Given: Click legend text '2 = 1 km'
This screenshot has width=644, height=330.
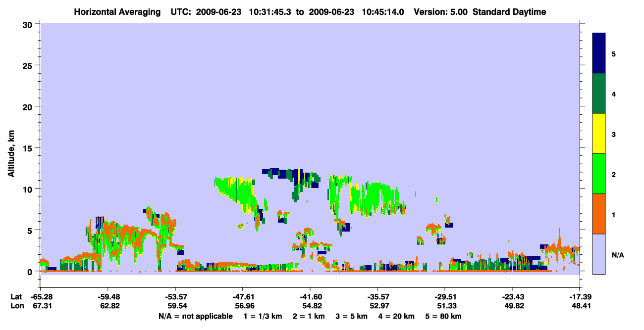Looking at the screenshot, I should [309, 316].
